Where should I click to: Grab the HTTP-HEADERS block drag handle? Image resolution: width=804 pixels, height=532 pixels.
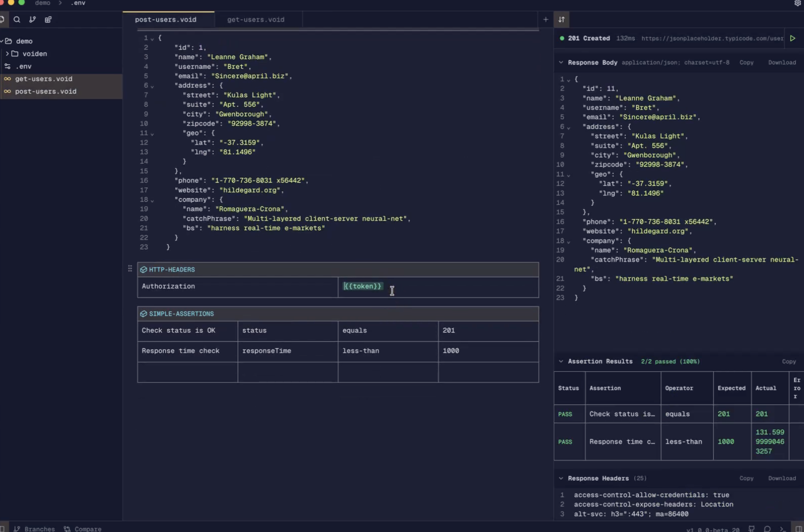130,269
